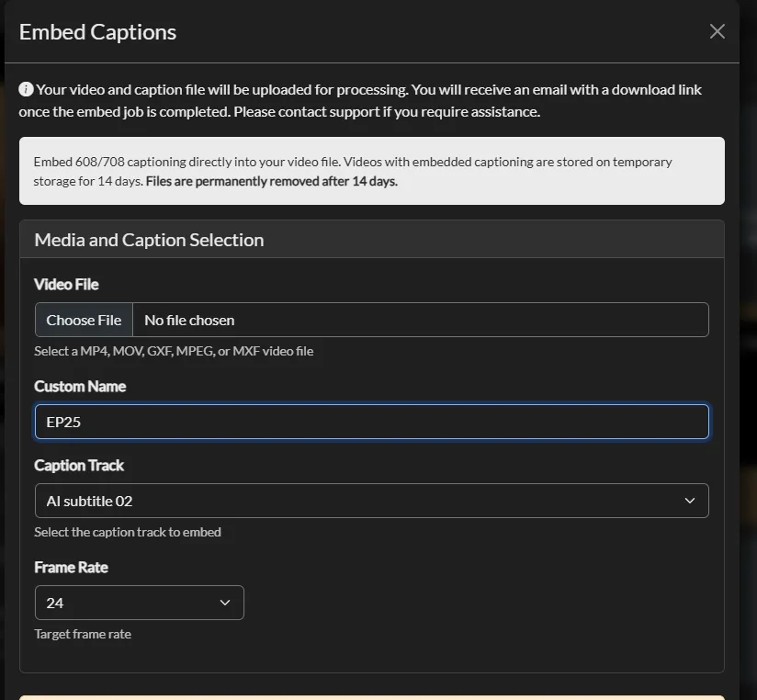The height and width of the screenshot is (700, 757).
Task: Click the 'Caption Track' label
Action: click(79, 465)
